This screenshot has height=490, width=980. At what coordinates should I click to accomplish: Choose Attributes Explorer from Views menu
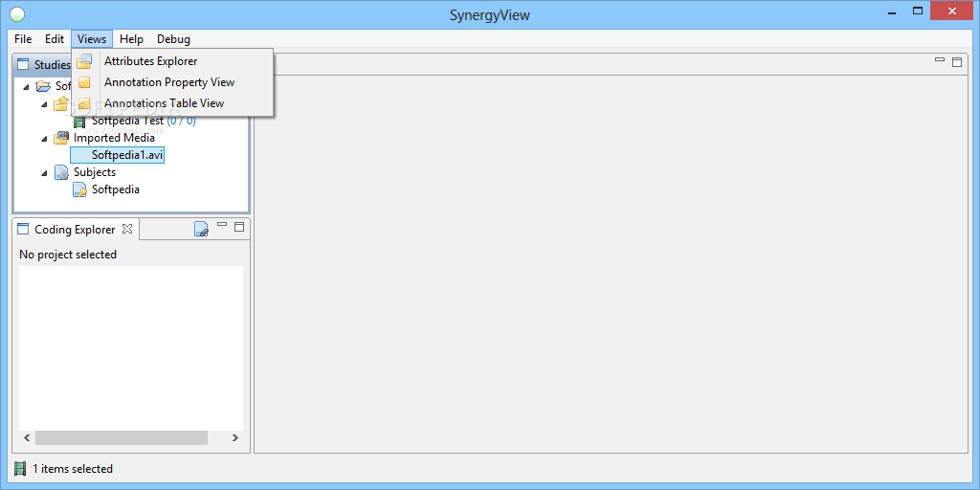click(x=172, y=61)
